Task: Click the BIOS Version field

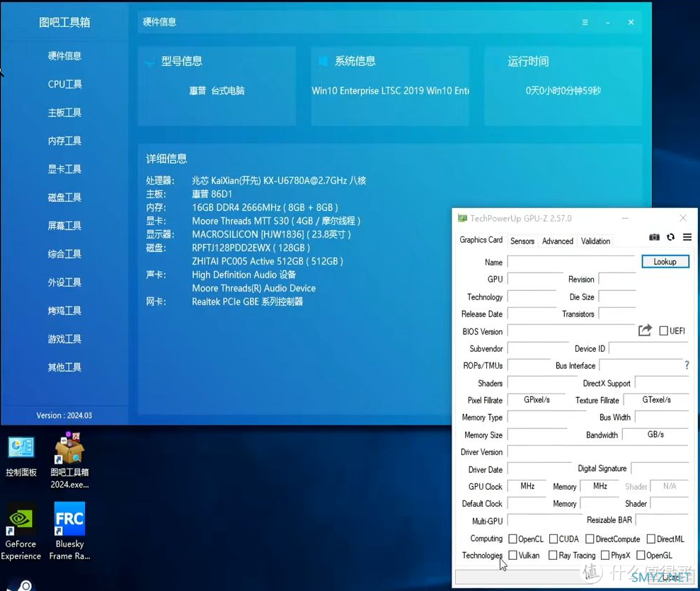Action: (x=571, y=331)
